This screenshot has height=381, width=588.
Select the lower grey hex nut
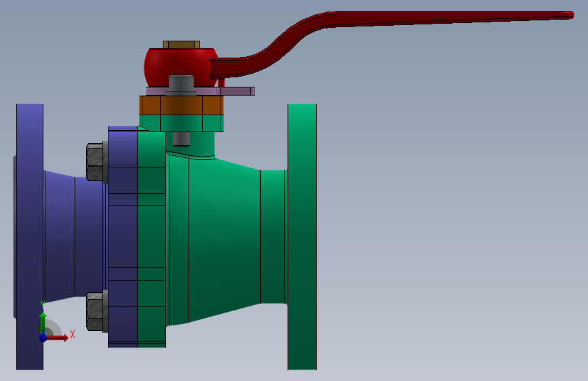pyautogui.click(x=95, y=312)
